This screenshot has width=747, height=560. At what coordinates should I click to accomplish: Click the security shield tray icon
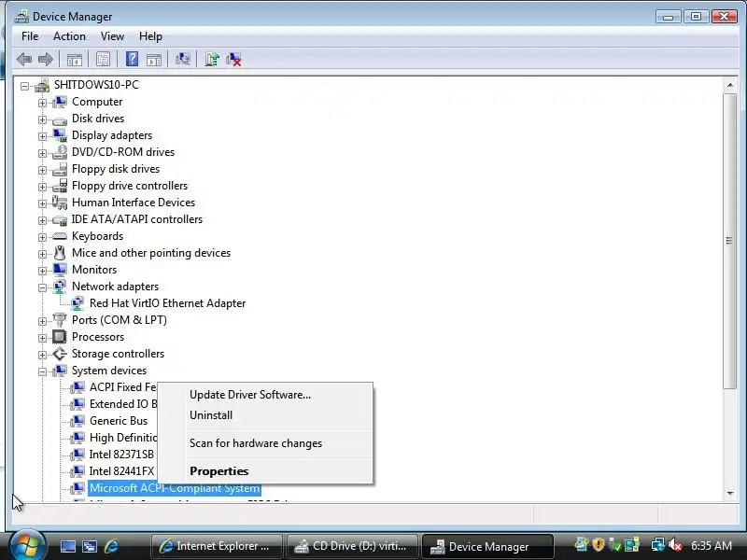pyautogui.click(x=598, y=544)
